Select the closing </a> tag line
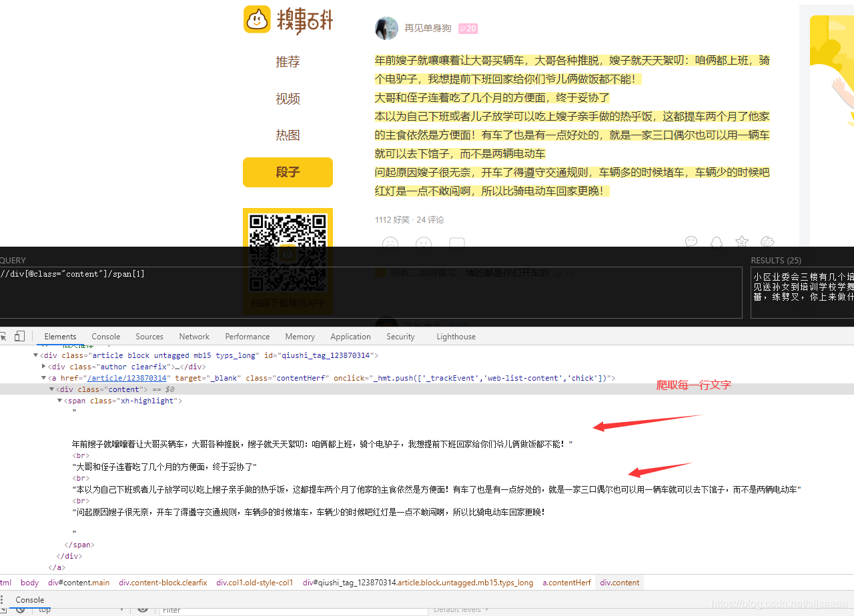Image resolution: width=854 pixels, height=616 pixels. (x=57, y=567)
